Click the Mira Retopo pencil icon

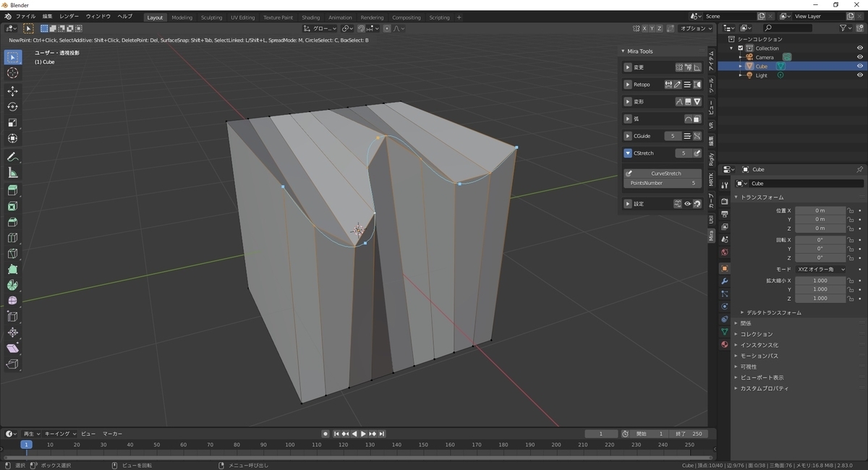click(x=677, y=85)
